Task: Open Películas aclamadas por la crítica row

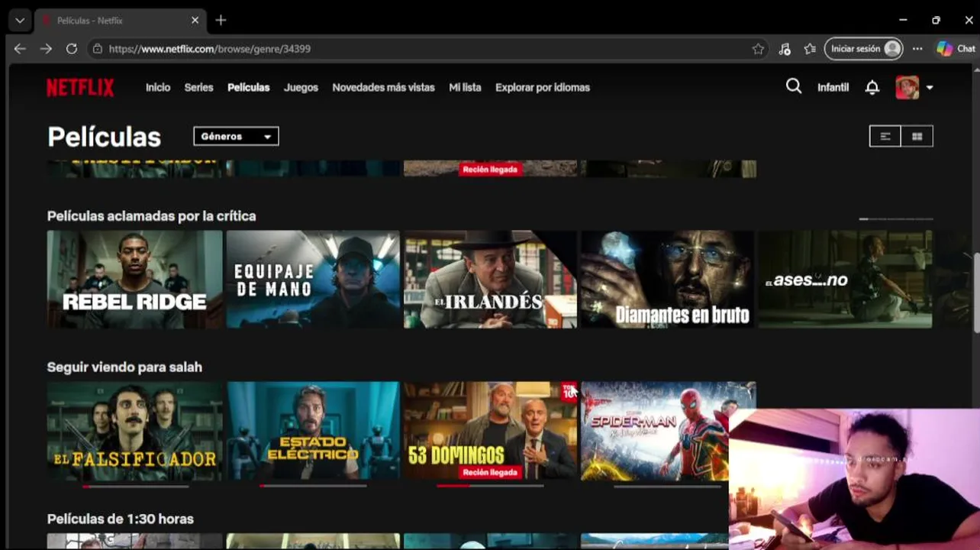Action: (x=151, y=216)
